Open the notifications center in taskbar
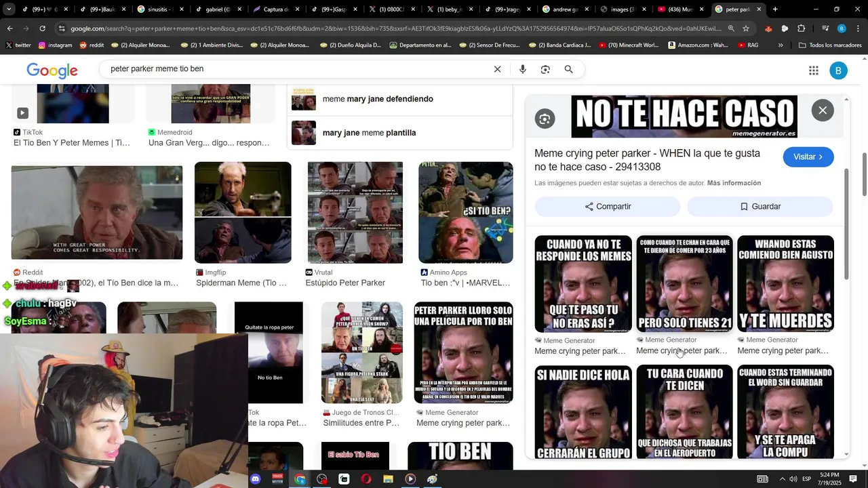868x488 pixels. (x=853, y=479)
